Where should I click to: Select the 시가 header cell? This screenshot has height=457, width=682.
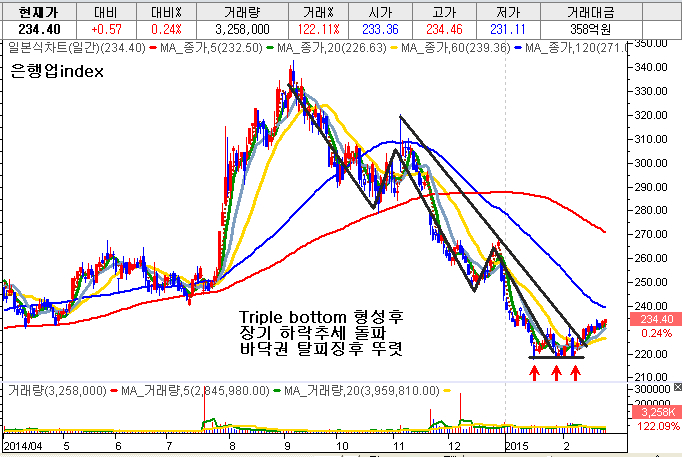(379, 10)
